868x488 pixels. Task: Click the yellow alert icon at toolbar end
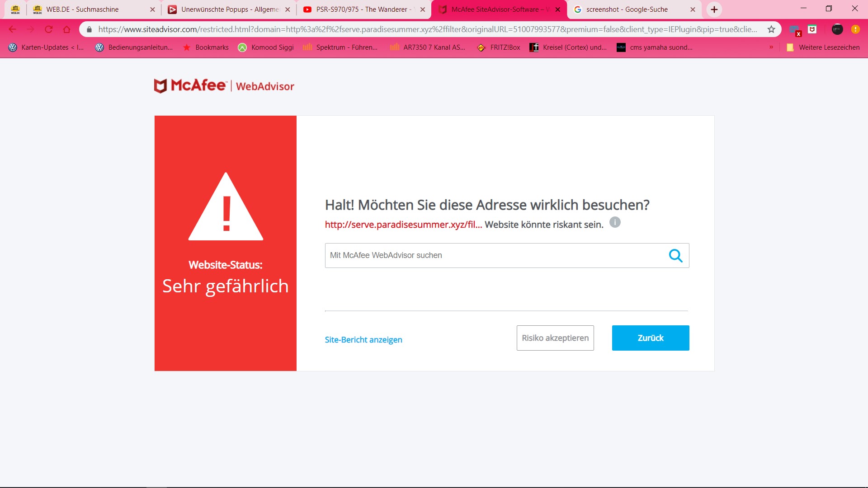click(855, 29)
